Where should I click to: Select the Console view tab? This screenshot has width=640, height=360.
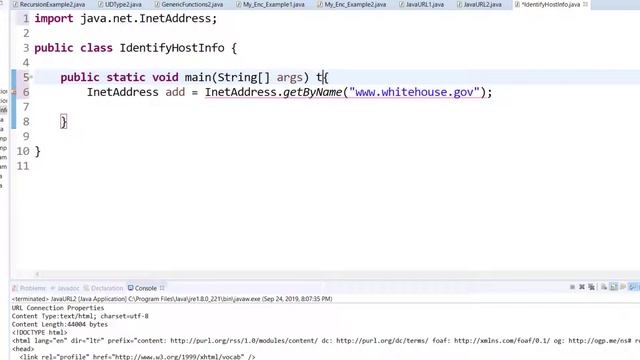(142, 288)
